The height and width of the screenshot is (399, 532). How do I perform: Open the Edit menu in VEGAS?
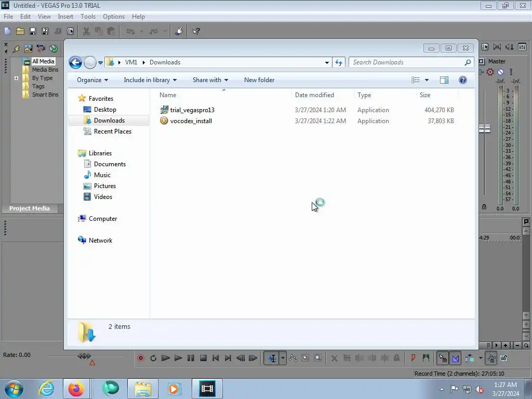[25, 16]
